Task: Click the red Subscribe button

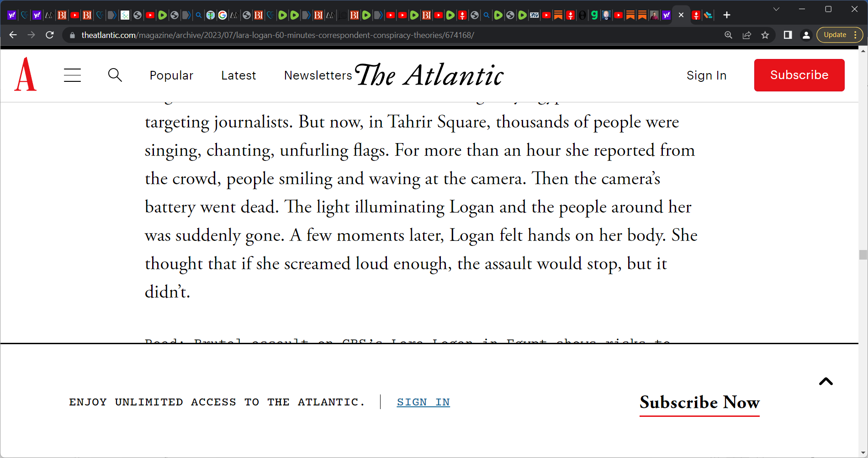Action: pyautogui.click(x=799, y=75)
